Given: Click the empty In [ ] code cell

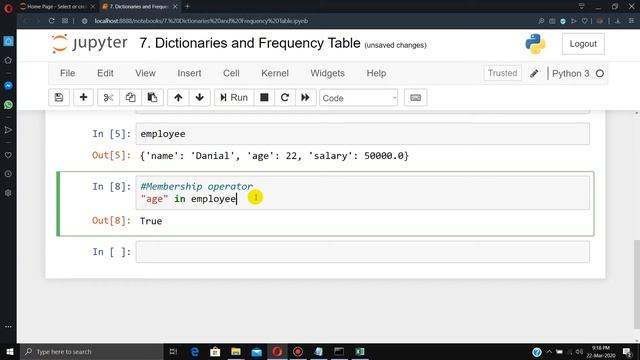Looking at the screenshot, I should [x=362, y=252].
